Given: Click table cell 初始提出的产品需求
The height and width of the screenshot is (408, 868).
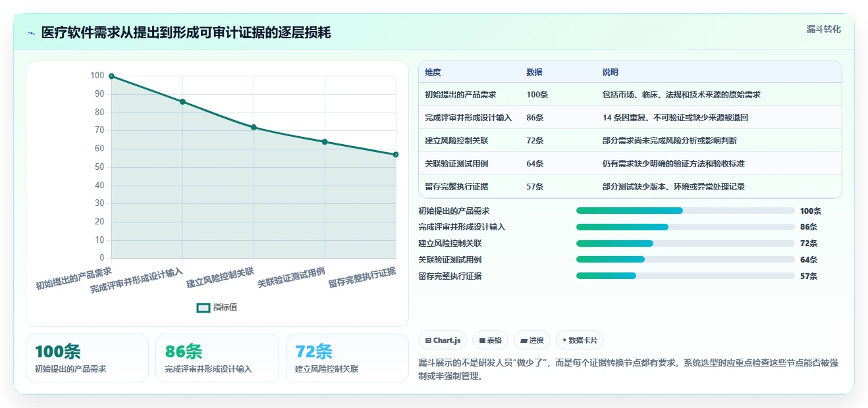Looking at the screenshot, I should click(x=460, y=95).
